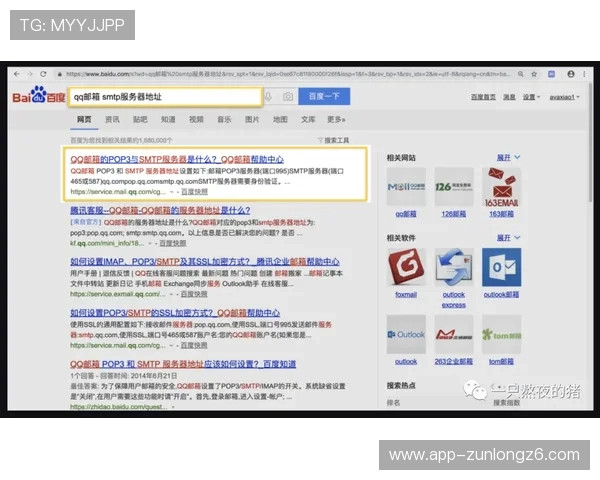The image size is (600, 480).
Task: Open the zoom magnifier icon in address bar
Action: (x=520, y=74)
